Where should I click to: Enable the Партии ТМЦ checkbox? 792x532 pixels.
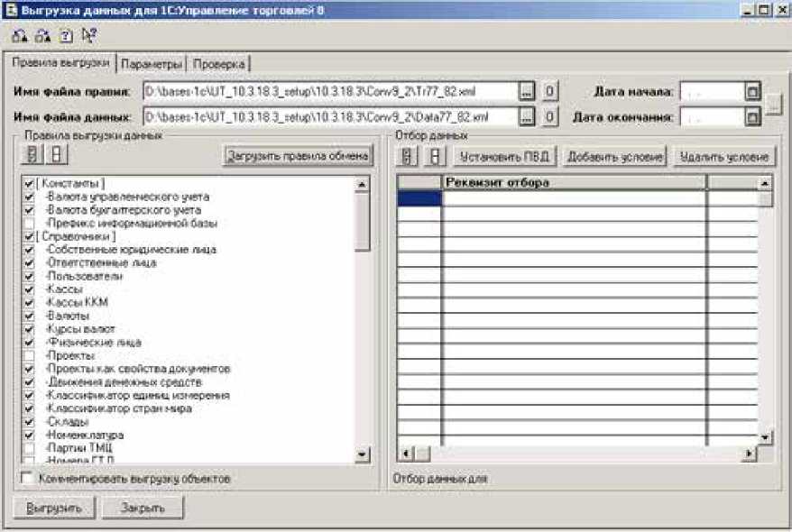29,448
